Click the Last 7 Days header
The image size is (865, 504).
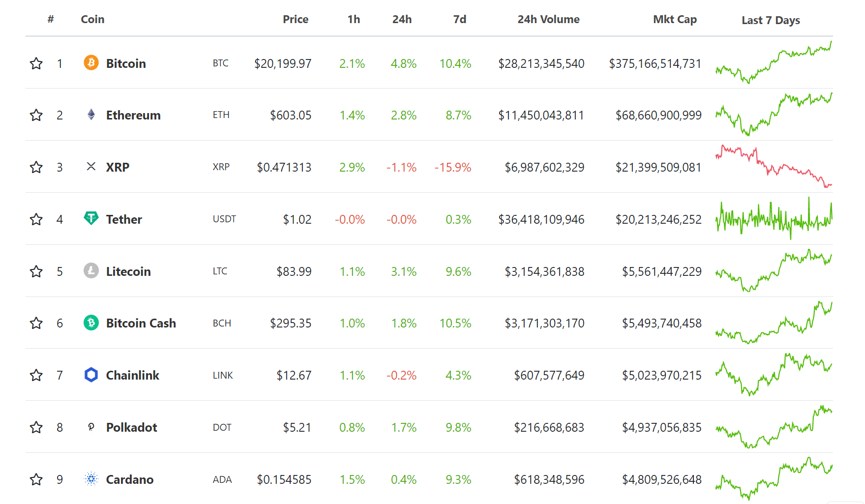tap(771, 20)
